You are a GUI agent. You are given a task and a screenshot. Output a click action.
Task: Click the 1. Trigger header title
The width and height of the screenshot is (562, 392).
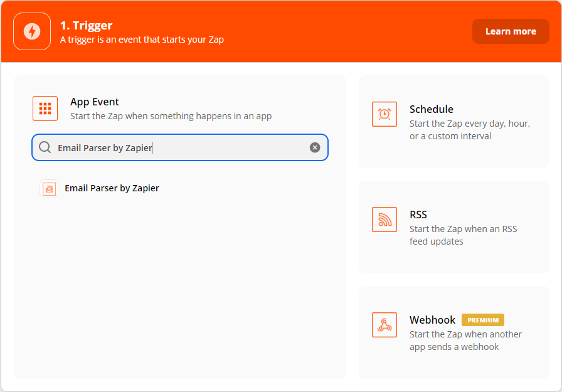point(87,26)
